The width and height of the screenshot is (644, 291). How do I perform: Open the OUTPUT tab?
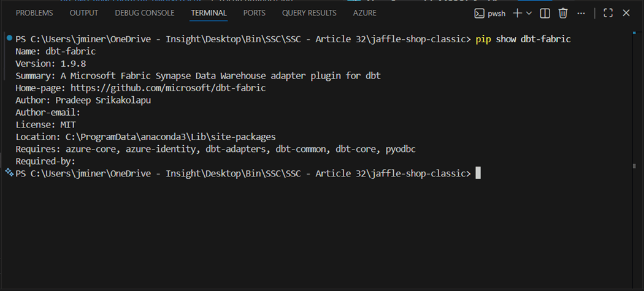(x=84, y=13)
